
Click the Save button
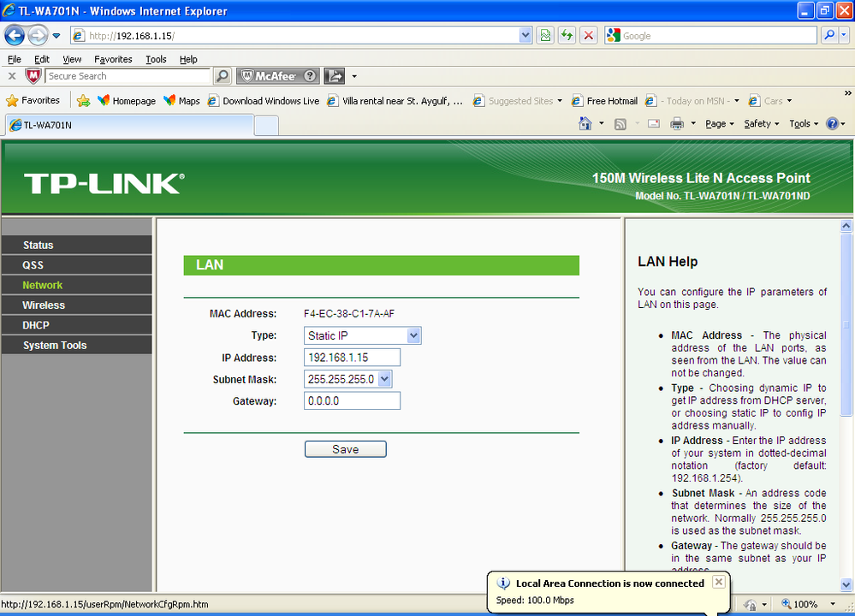[345, 449]
